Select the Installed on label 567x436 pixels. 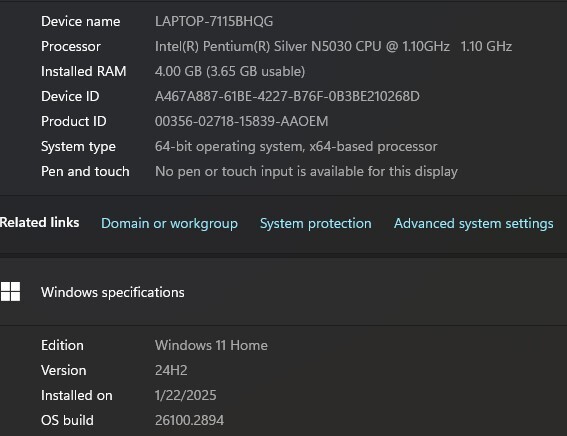coord(77,395)
